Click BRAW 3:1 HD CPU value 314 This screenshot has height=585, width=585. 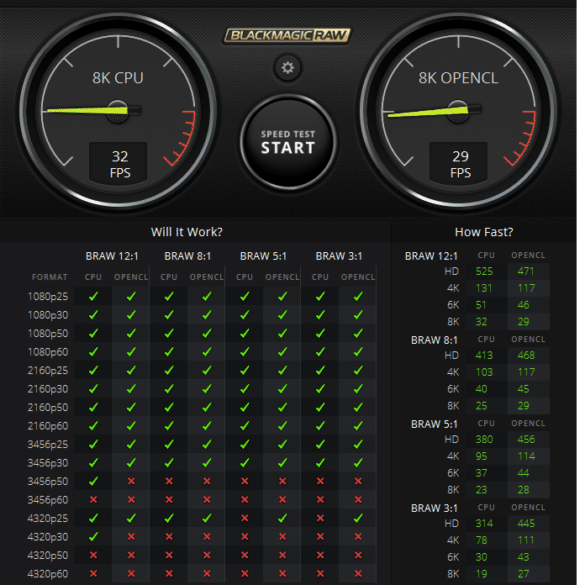[484, 523]
